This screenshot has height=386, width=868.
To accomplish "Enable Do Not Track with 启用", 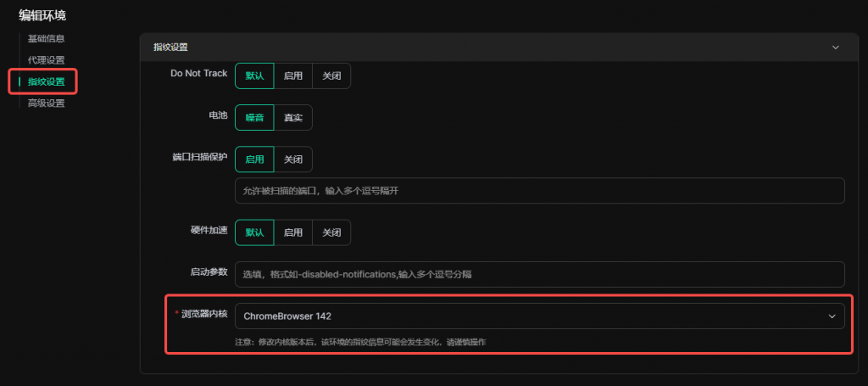I will (293, 76).
